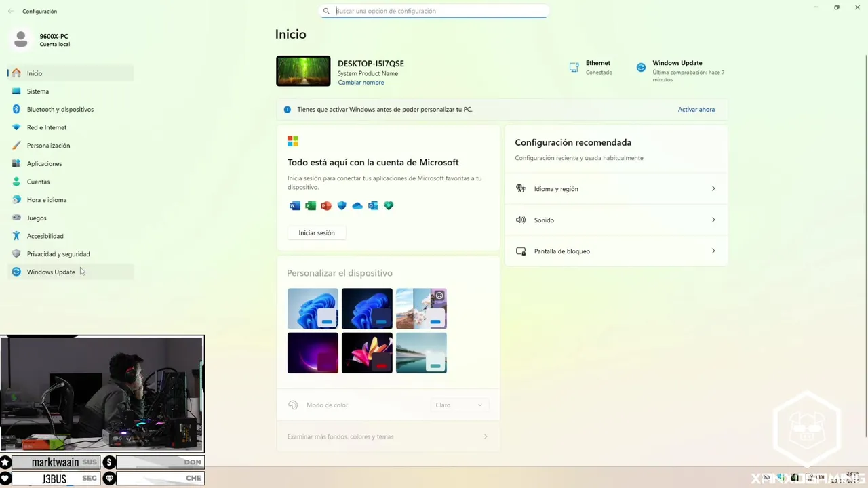Open Idioma y región setting
868x488 pixels.
pyautogui.click(x=616, y=188)
